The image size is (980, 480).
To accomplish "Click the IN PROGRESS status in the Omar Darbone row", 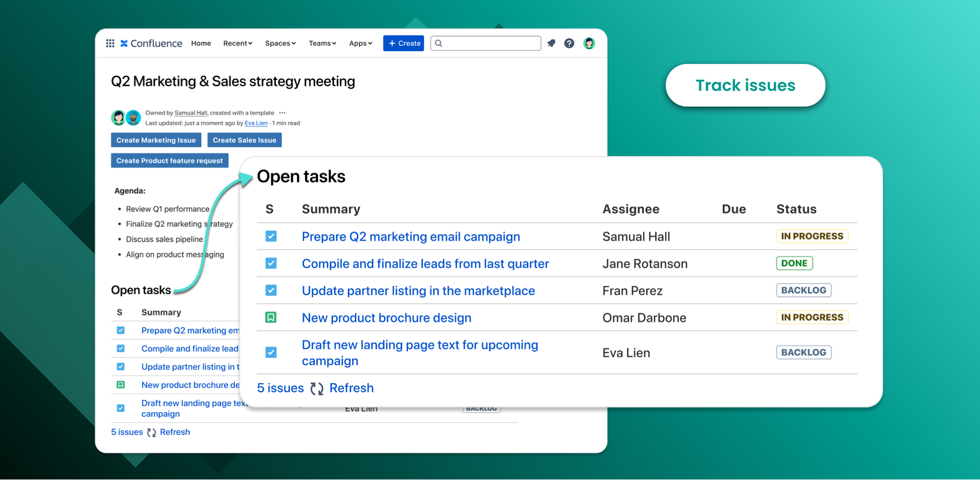I will tap(812, 317).
